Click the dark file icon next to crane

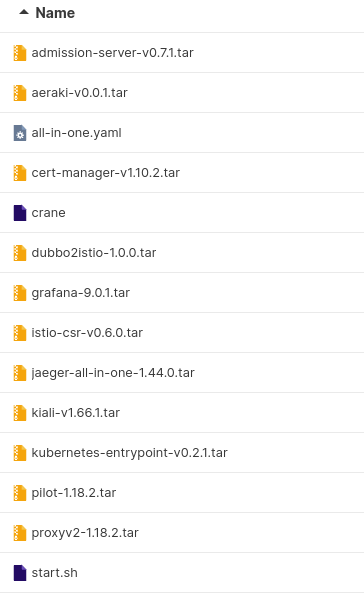[20, 213]
